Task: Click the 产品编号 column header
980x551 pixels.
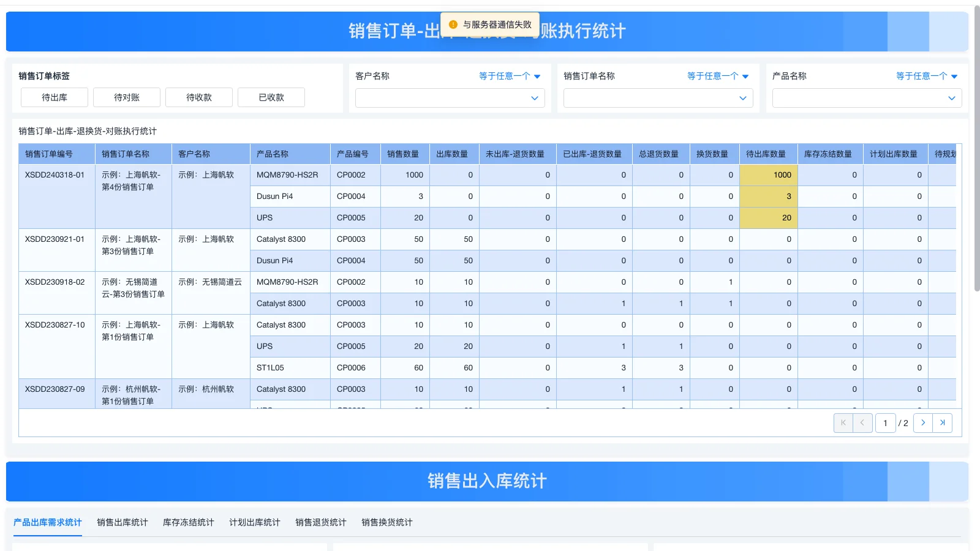Action: [355, 154]
